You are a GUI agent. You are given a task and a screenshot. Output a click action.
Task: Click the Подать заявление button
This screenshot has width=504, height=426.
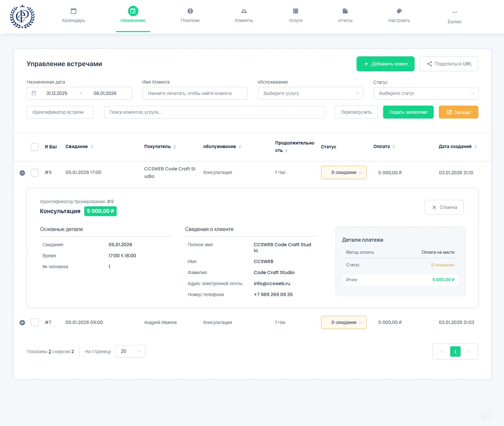click(x=408, y=112)
